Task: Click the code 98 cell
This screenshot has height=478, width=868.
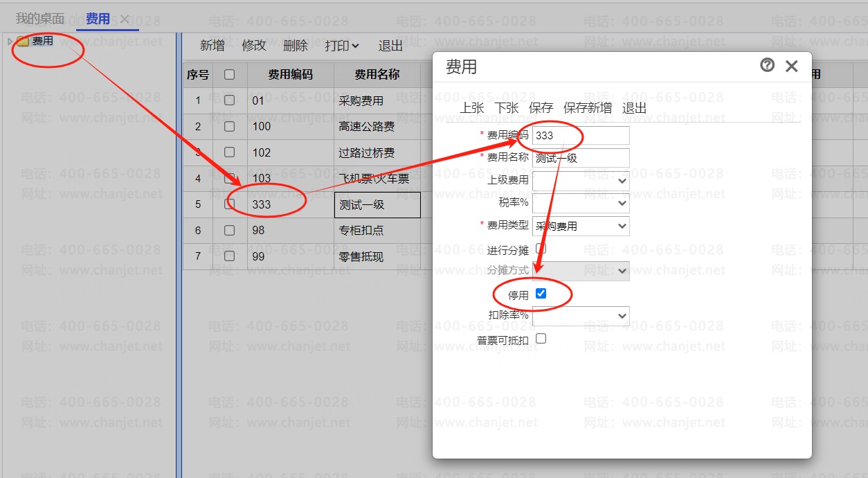Action: (291, 231)
